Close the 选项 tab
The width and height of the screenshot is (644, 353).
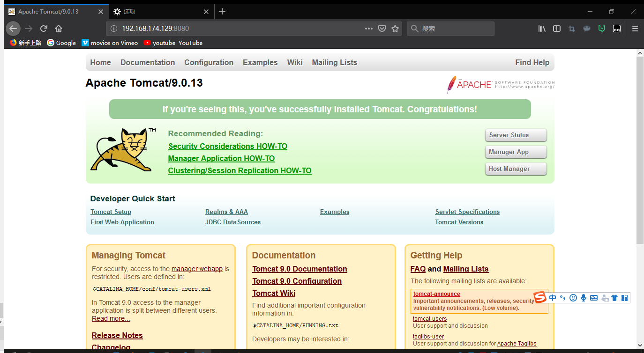coord(207,12)
